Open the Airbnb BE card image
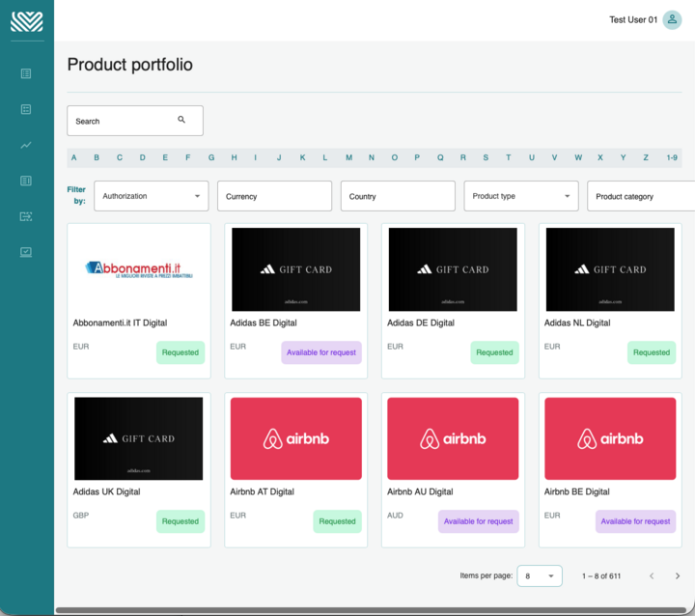Image resolution: width=695 pixels, height=616 pixels. (x=610, y=438)
